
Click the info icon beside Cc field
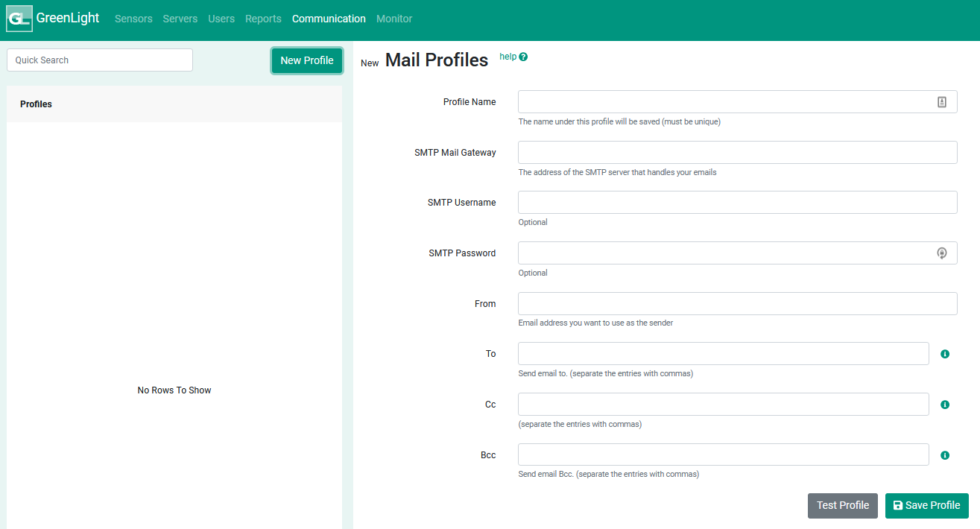point(945,405)
